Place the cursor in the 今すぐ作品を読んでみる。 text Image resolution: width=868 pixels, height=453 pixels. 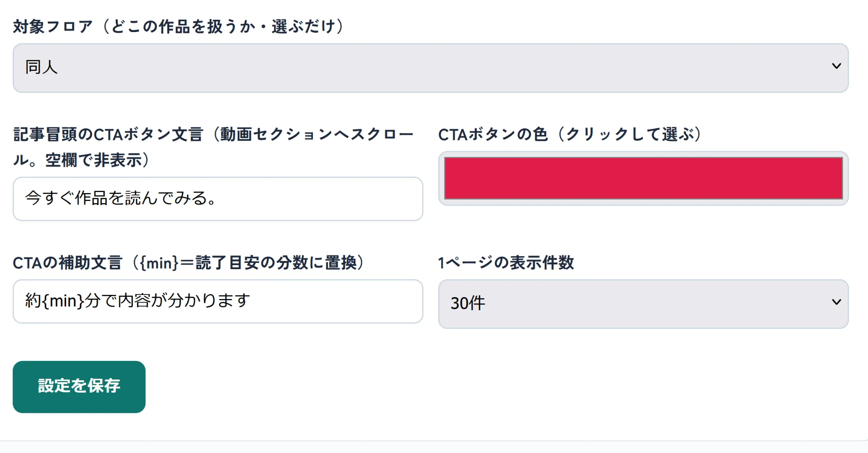click(x=122, y=198)
